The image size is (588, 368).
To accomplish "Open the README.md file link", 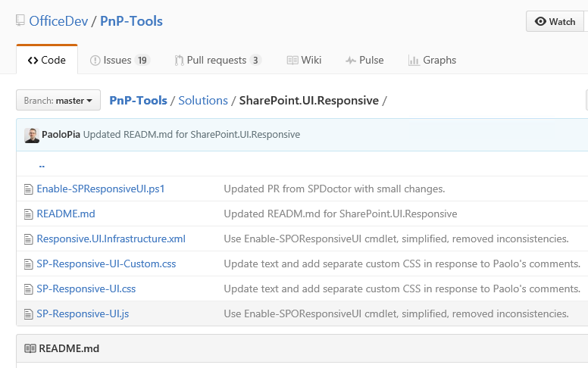I will [66, 214].
